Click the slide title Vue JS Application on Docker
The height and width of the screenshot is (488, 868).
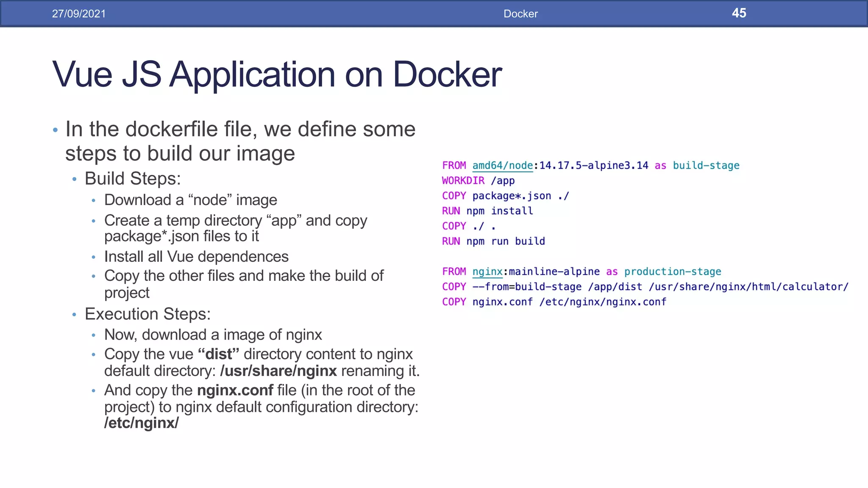(x=277, y=75)
